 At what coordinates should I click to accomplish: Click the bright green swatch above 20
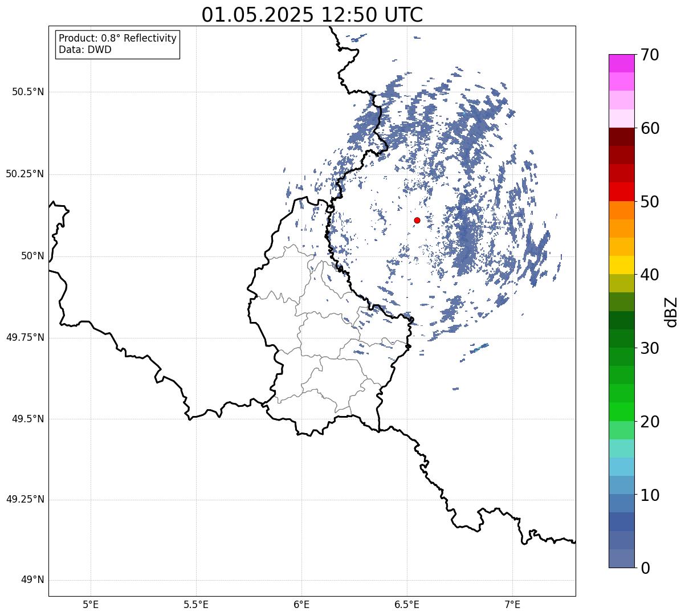[621, 411]
